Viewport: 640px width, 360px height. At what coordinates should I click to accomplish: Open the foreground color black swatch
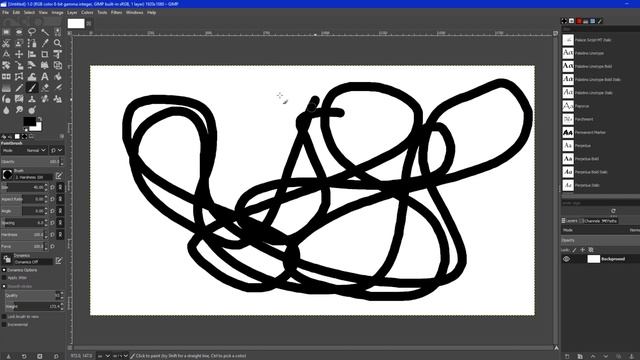(29, 121)
